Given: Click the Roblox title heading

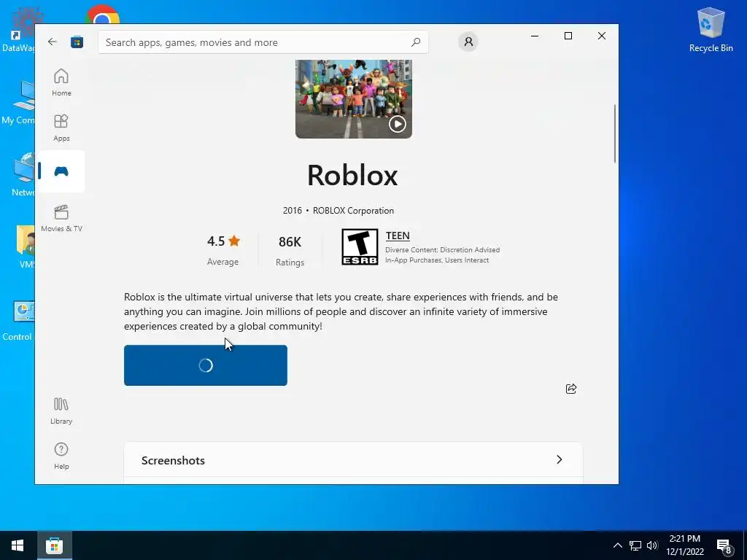Looking at the screenshot, I should point(352,175).
